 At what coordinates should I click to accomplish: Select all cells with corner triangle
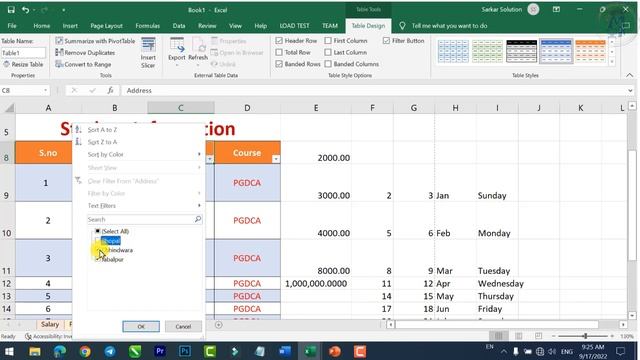point(9,108)
